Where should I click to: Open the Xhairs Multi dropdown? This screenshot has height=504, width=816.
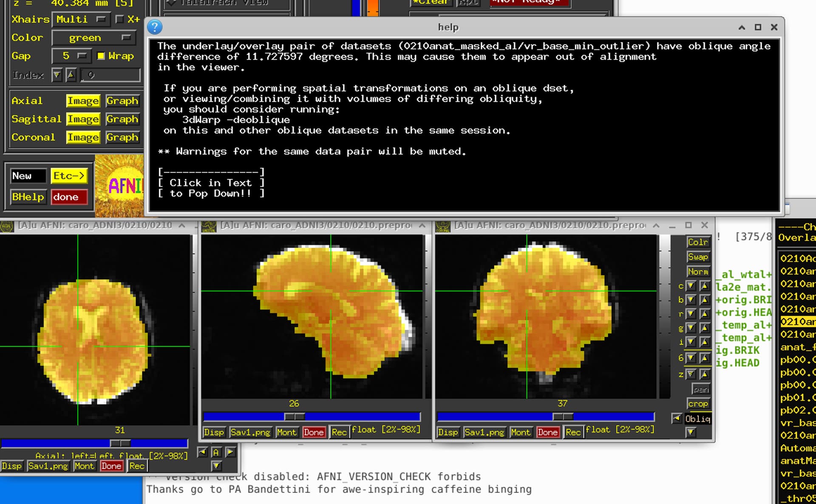(81, 19)
